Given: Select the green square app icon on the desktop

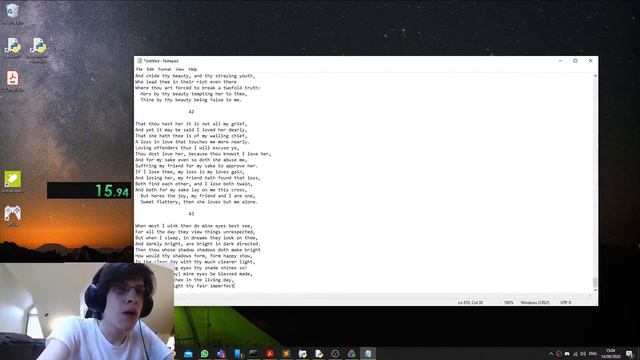Looking at the screenshot, I should (x=13, y=179).
